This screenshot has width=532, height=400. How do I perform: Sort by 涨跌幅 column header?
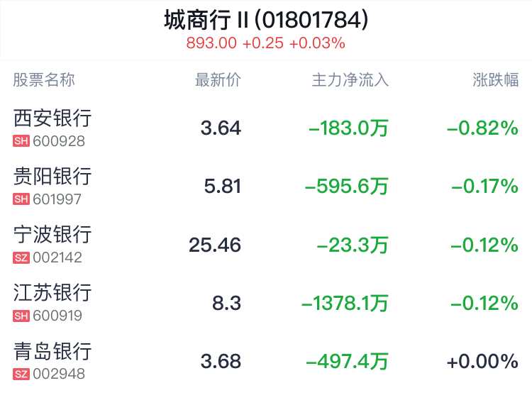pyautogui.click(x=495, y=80)
